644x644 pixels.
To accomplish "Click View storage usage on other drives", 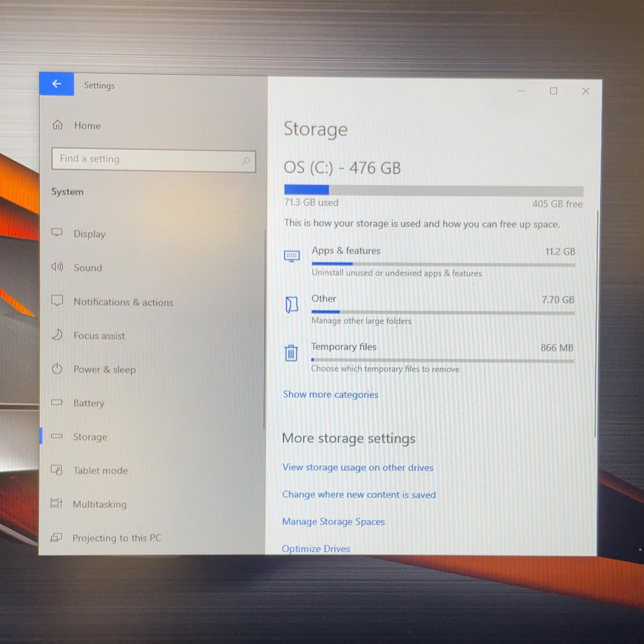I will [358, 467].
